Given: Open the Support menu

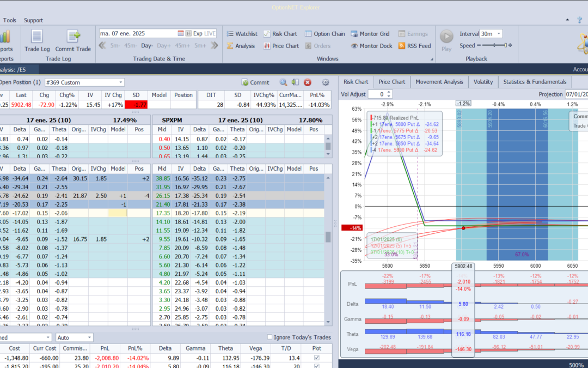Looking at the screenshot, I should (33, 20).
